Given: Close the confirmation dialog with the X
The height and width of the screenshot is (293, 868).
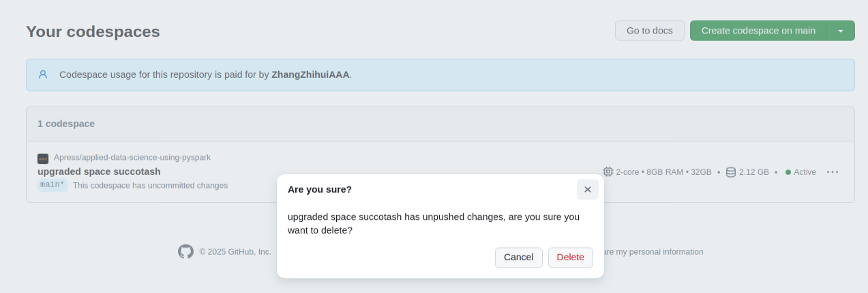Looking at the screenshot, I should [587, 189].
